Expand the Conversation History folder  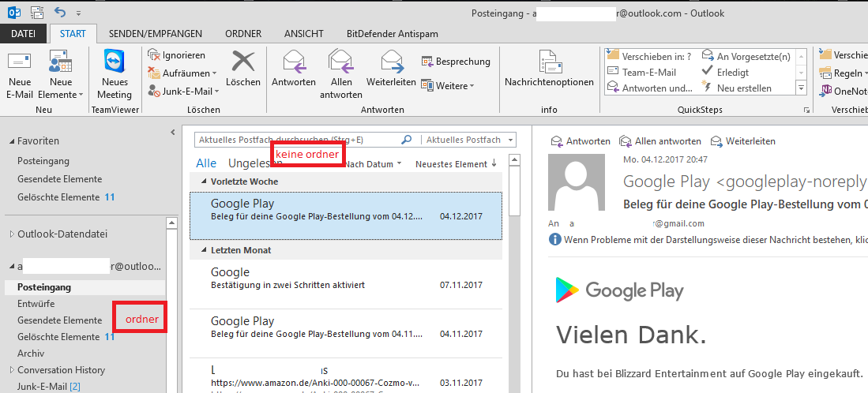(x=12, y=370)
